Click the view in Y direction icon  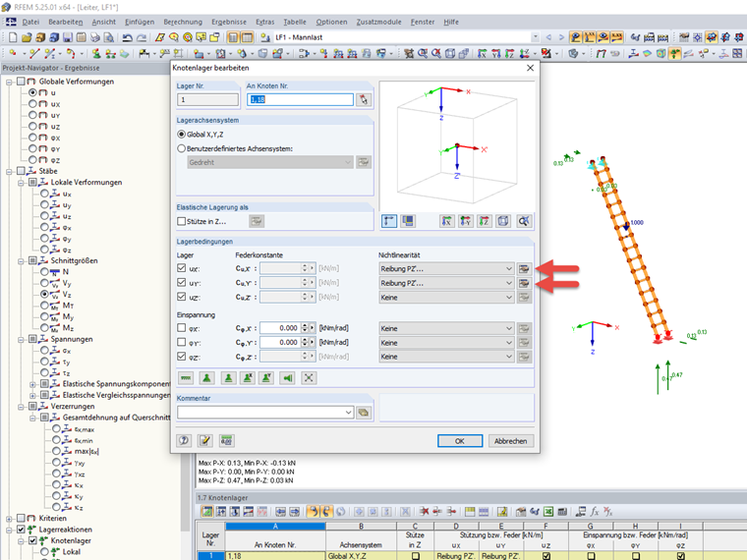466,221
